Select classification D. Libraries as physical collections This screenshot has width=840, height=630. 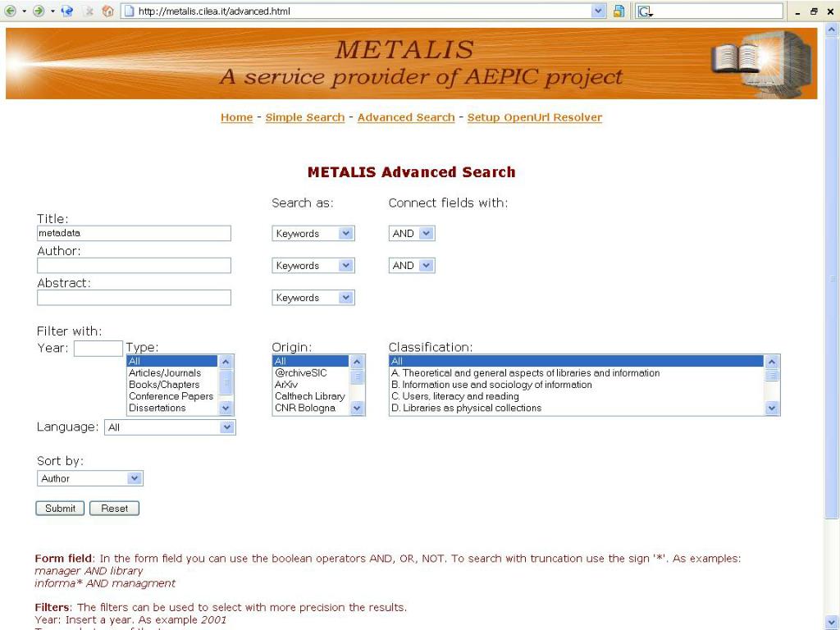click(577, 409)
